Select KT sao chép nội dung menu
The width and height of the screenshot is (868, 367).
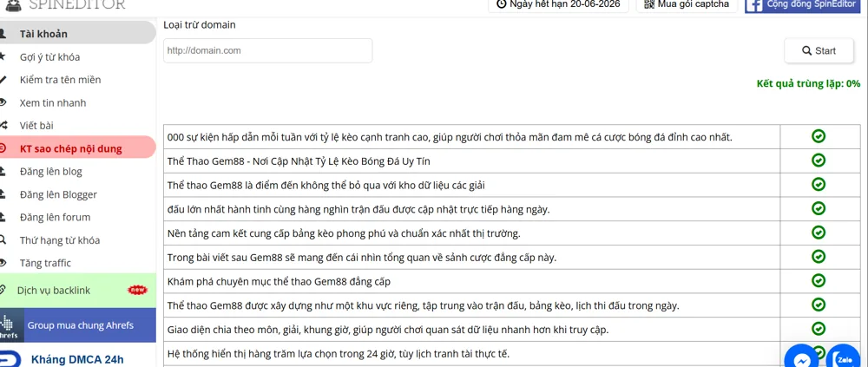(x=77, y=148)
